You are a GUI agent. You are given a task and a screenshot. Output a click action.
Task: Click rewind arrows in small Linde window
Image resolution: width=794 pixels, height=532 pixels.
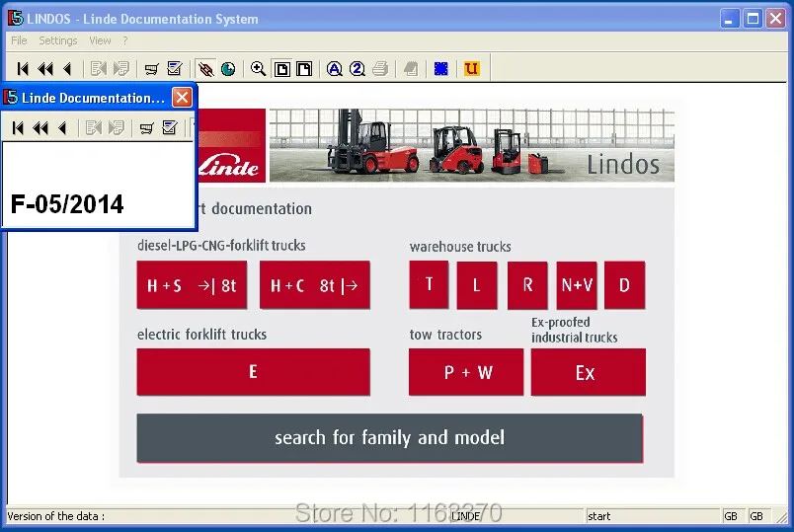40,127
